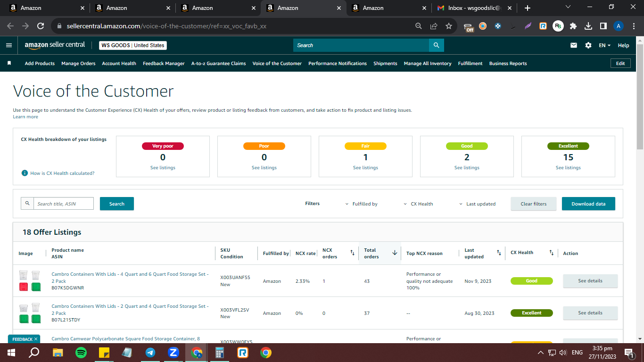644x362 pixels.
Task: Navigate to Business Reports
Action: (x=508, y=63)
